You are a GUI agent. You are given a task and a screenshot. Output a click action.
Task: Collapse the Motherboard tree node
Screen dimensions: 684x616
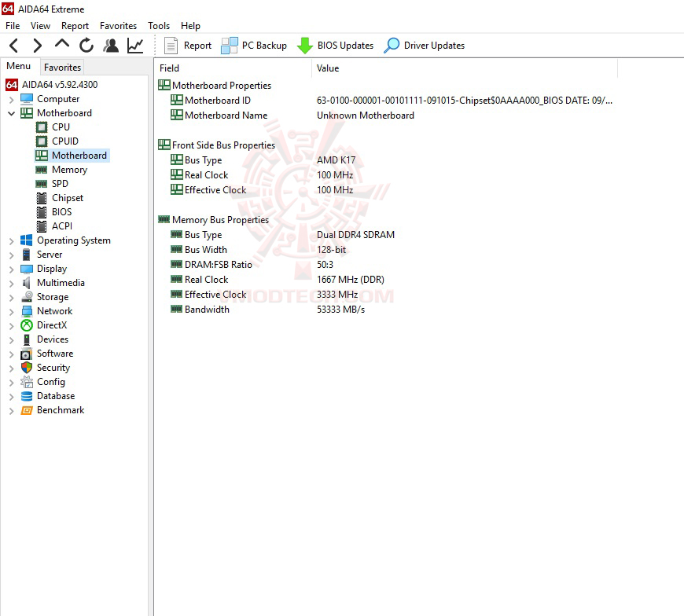tap(11, 113)
